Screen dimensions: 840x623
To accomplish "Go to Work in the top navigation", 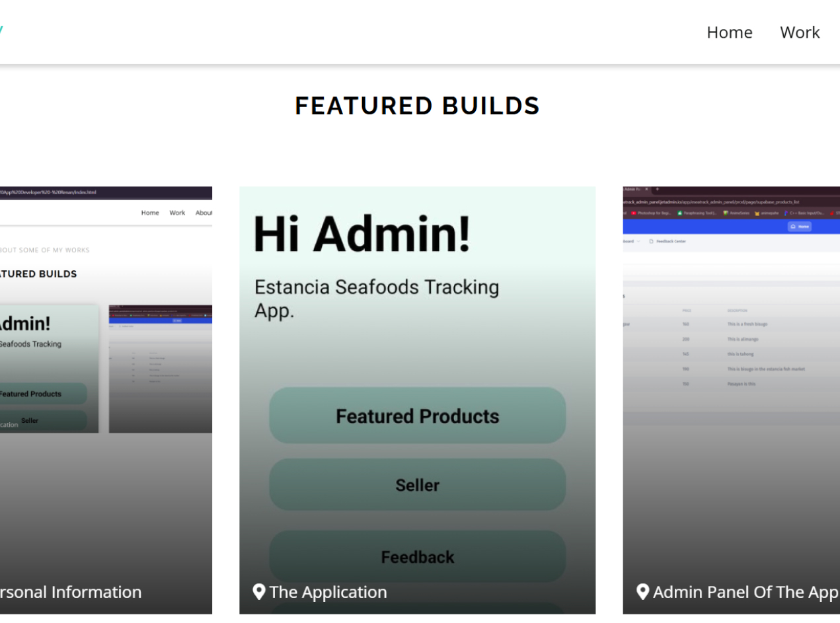I will [x=799, y=32].
